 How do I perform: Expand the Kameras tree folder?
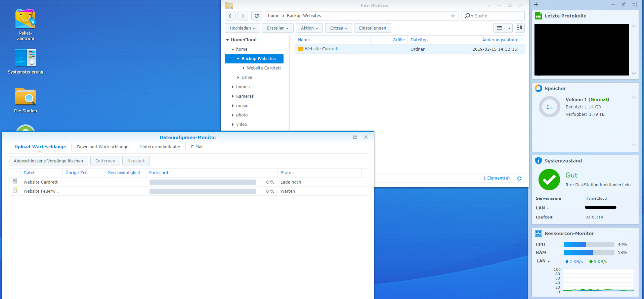pyautogui.click(x=233, y=96)
